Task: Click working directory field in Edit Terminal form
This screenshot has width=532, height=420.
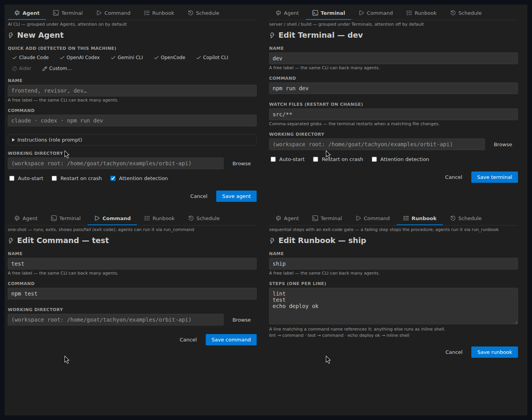Action: click(x=377, y=144)
